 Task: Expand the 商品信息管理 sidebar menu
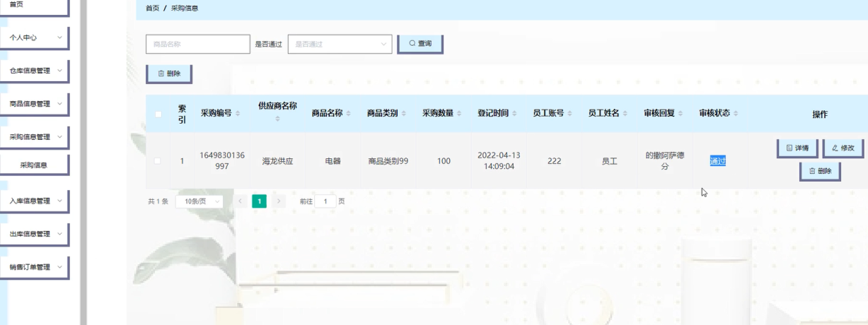34,104
